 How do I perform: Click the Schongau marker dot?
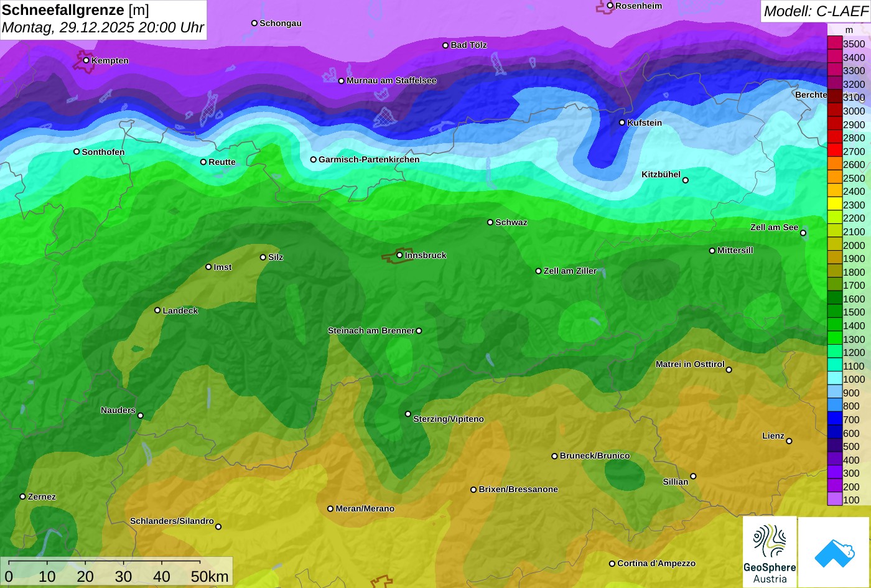(254, 23)
